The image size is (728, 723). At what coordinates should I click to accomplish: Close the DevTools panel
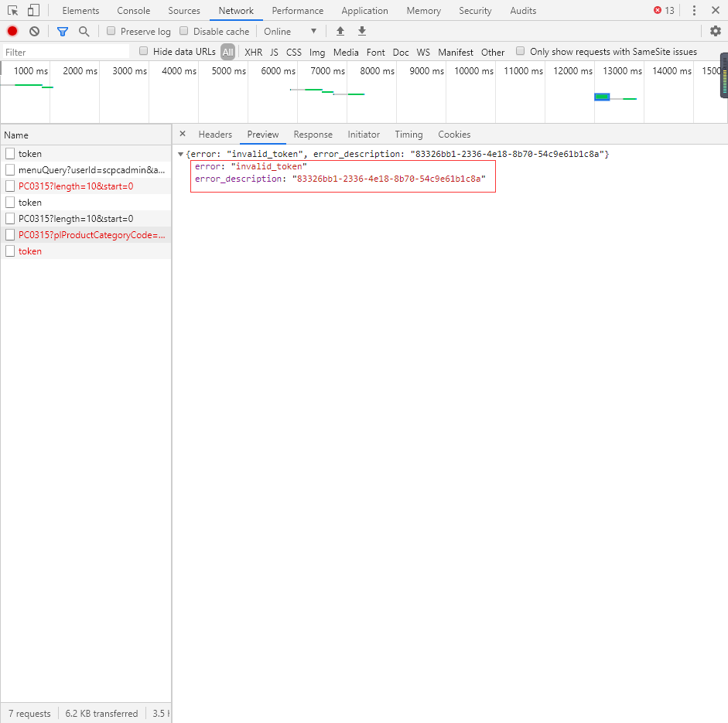716,10
